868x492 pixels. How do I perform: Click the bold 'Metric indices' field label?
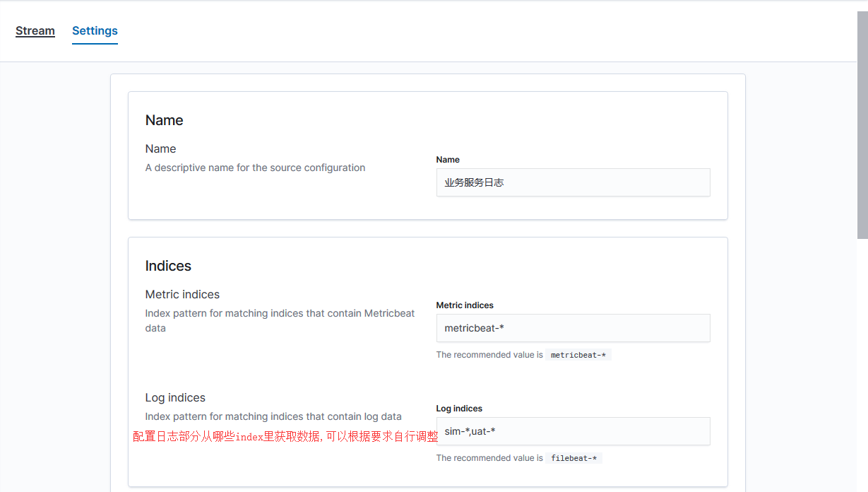pyautogui.click(x=465, y=305)
